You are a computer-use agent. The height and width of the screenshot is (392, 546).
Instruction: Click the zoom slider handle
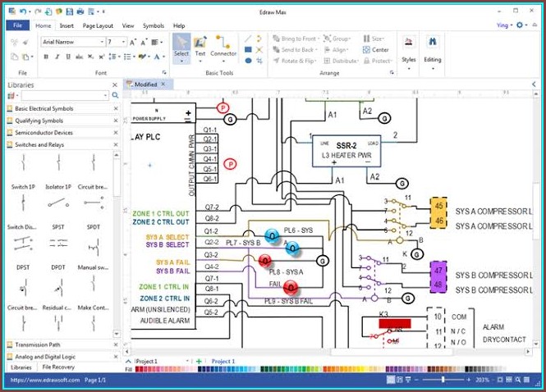click(x=443, y=380)
